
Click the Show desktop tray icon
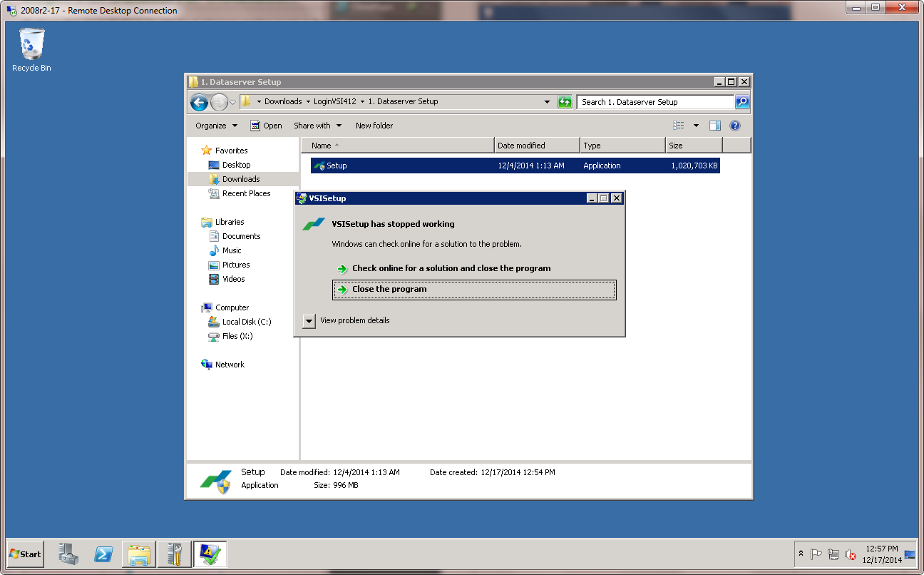pyautogui.click(x=910, y=554)
